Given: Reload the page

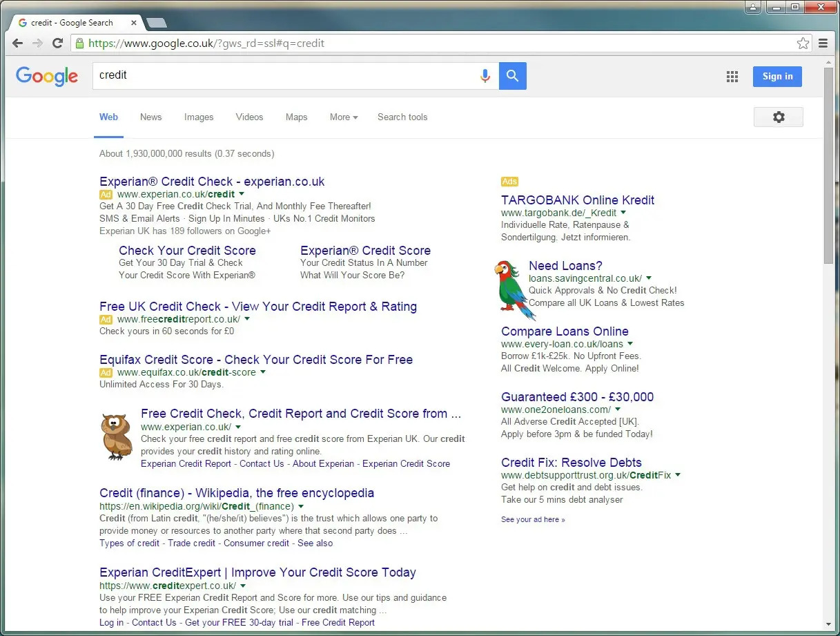Looking at the screenshot, I should click(57, 43).
